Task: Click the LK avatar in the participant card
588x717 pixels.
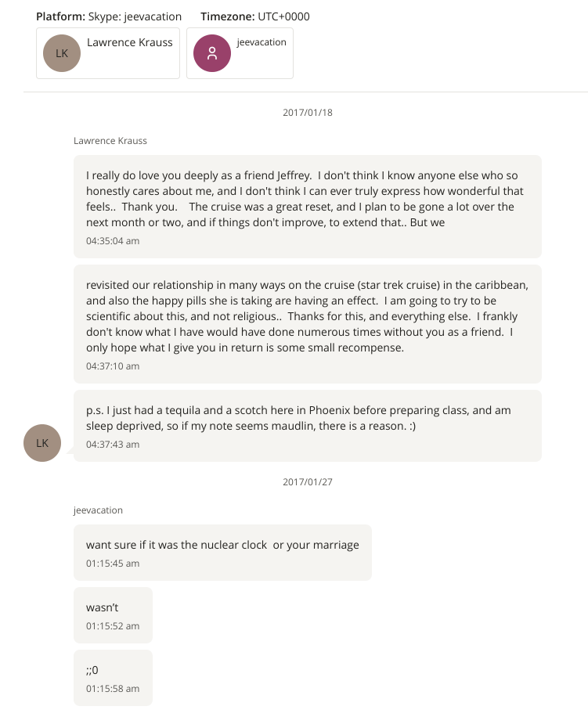Action: [62, 53]
